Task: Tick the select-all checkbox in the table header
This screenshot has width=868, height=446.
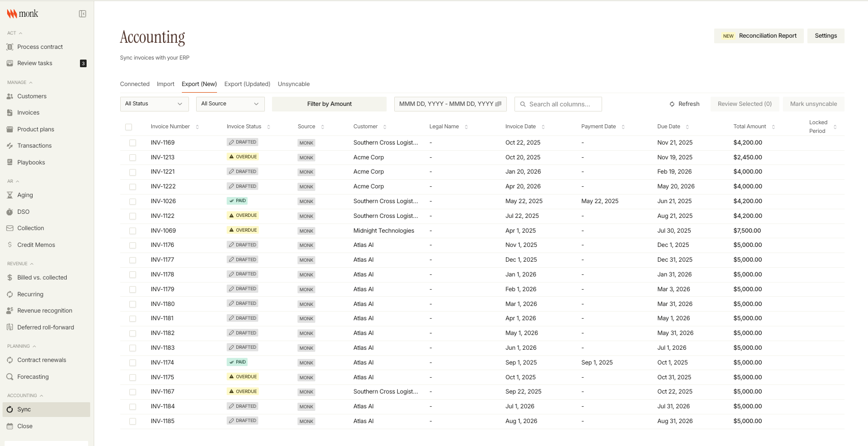Action: pyautogui.click(x=128, y=127)
